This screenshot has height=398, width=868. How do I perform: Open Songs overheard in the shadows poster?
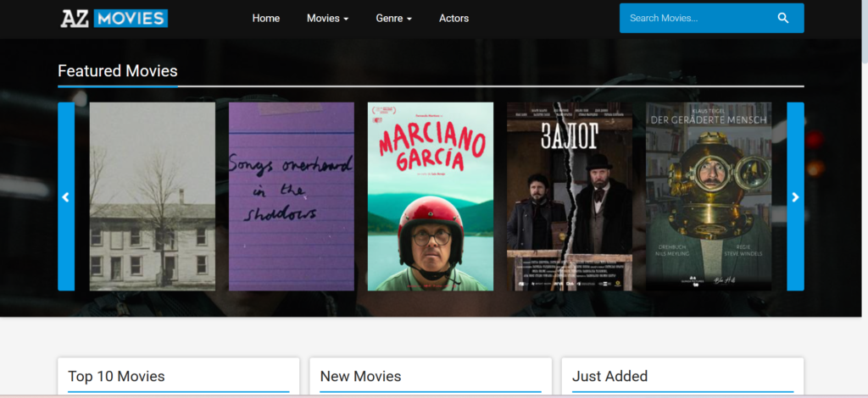pyautogui.click(x=292, y=196)
